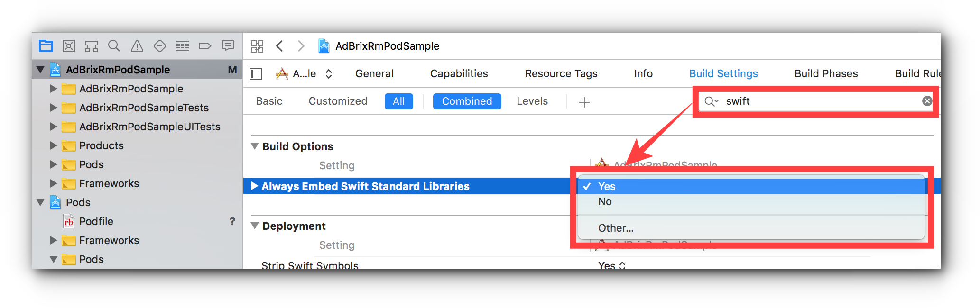Screen dimensions: 980x308
Task: Open the target selector popup
Action: pos(304,73)
